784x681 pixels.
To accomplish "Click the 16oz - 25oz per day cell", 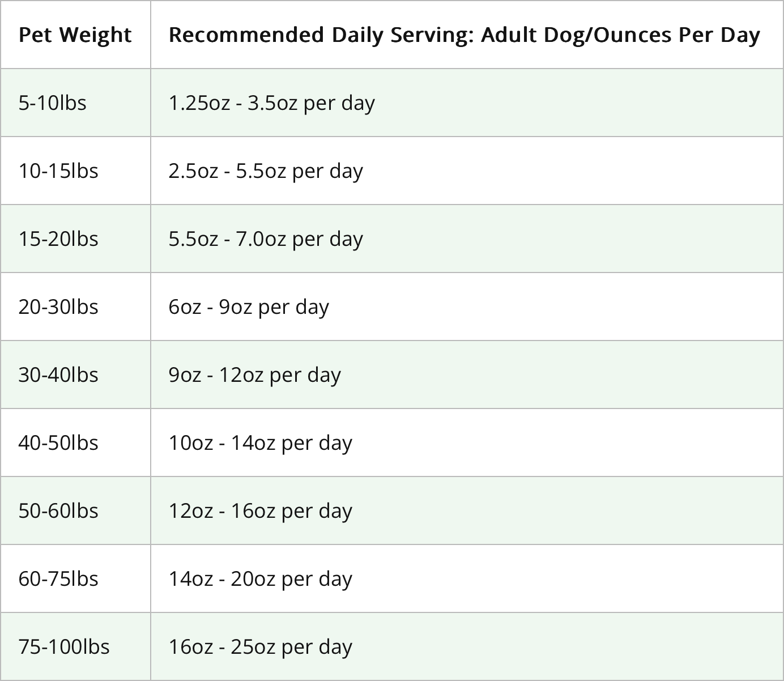I will [260, 647].
